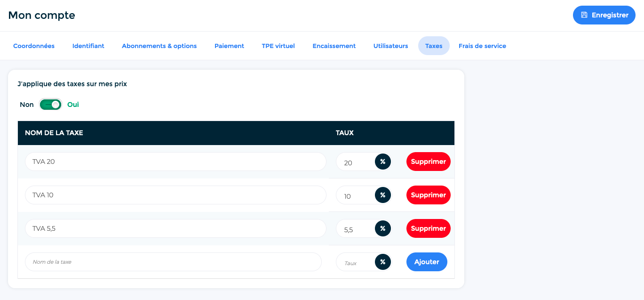Remove the TVA 10 tax entry
Screen dimensions: 644x300
pos(428,195)
